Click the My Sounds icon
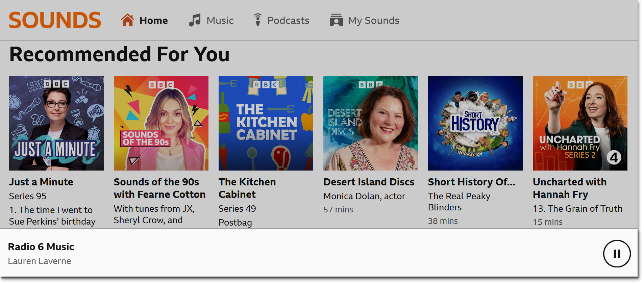Screen dimensions: 644x284 point(336,20)
